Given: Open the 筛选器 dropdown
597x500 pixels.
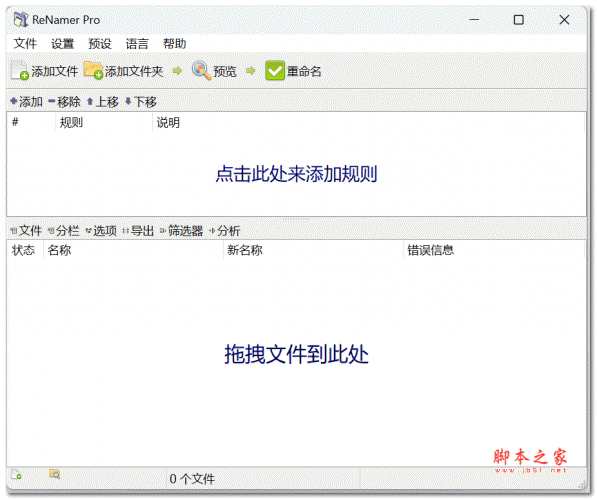Looking at the screenshot, I should click(x=181, y=230).
